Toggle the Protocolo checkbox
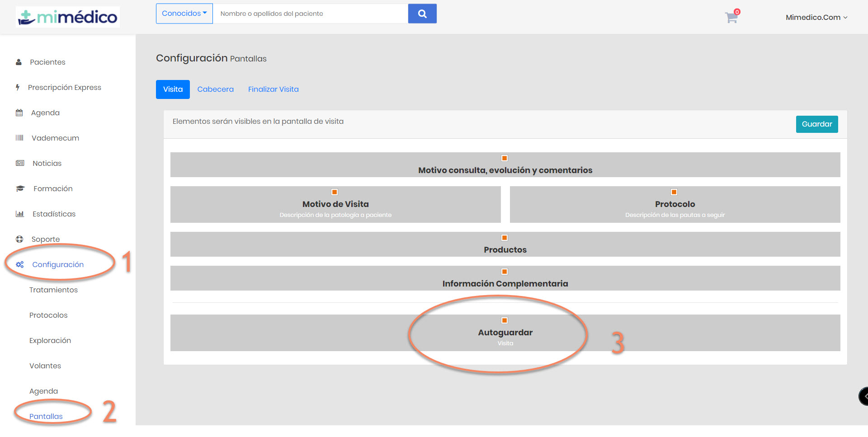 point(674,192)
